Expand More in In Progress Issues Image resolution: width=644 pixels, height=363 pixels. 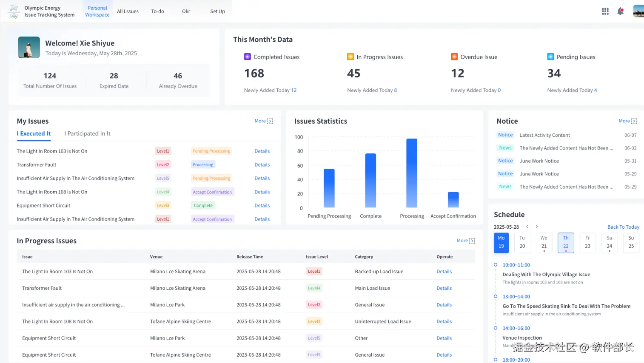pyautogui.click(x=466, y=241)
